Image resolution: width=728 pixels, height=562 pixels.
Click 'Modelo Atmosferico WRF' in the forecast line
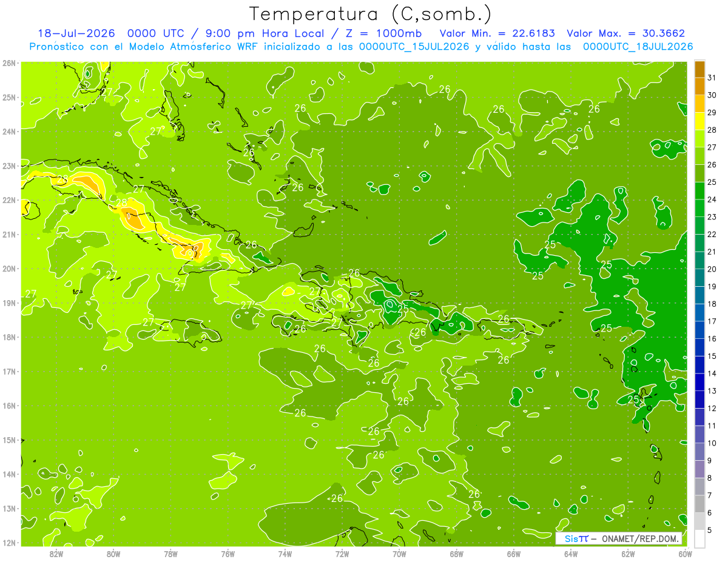tap(193, 47)
